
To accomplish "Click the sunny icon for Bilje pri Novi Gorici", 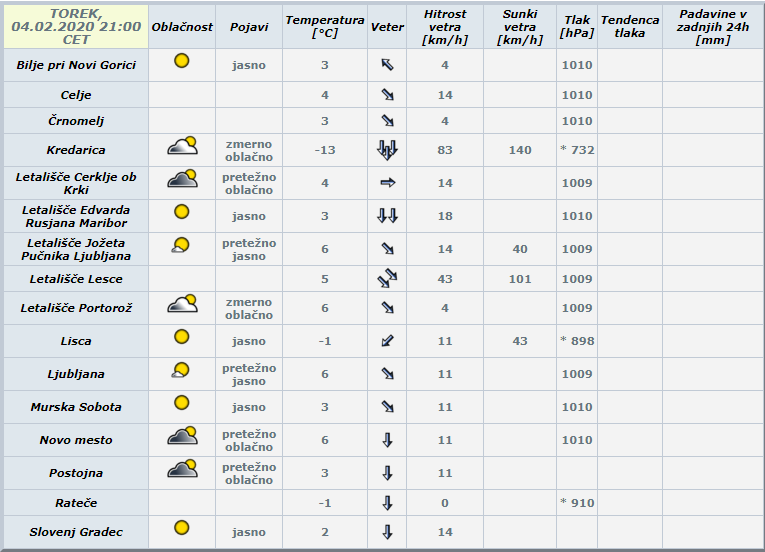I will click(181, 61).
